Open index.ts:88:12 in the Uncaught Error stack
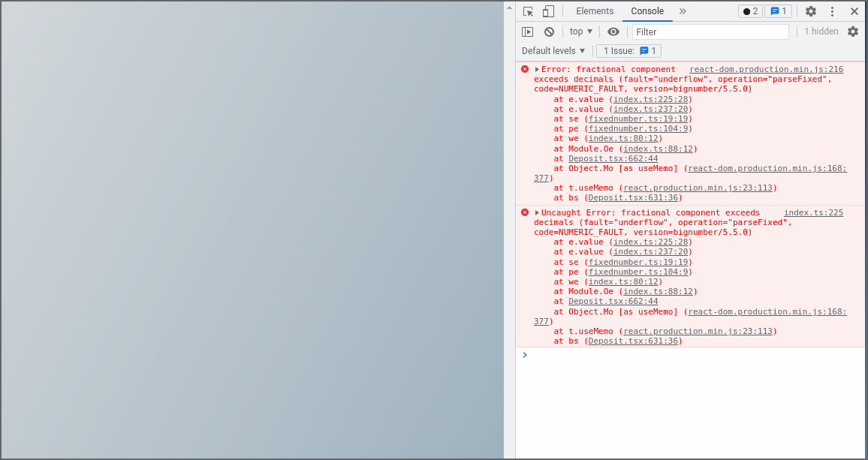 [x=659, y=292]
